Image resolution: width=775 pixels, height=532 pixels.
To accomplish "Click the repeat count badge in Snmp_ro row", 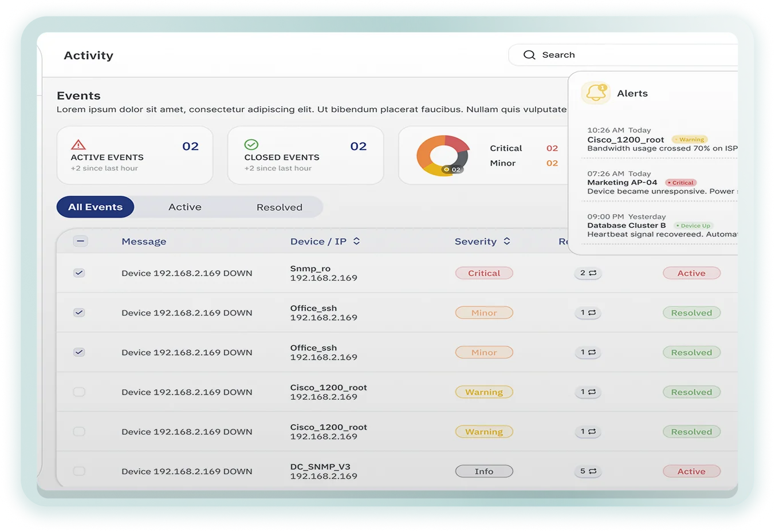I will (588, 273).
